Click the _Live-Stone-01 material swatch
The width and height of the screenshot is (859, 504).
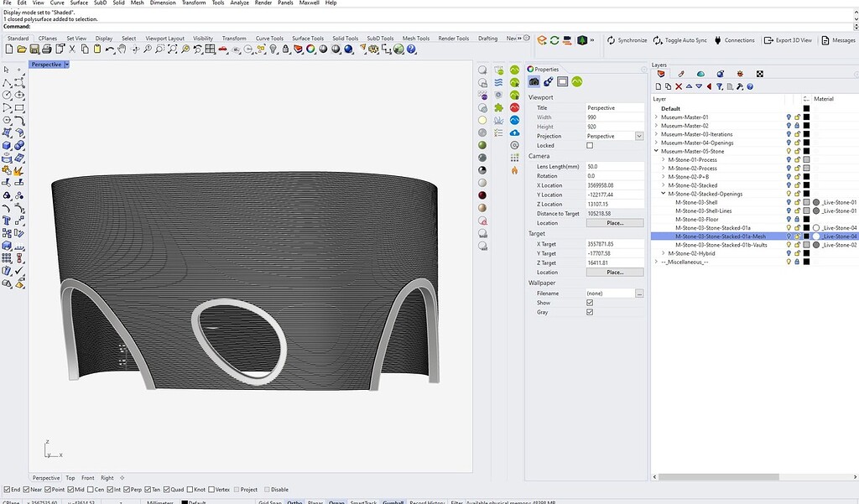point(817,202)
